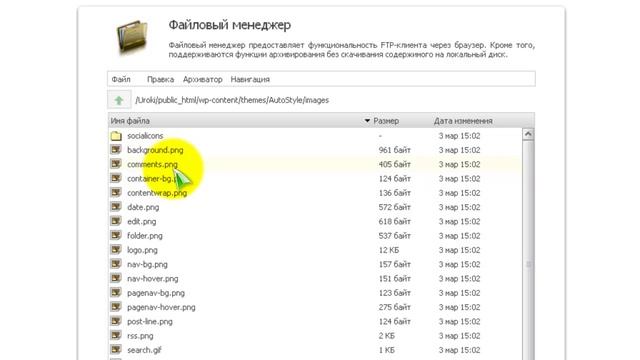Viewport: 640px width, 360px height.
Task: Click the 537 байт size value
Action: coord(394,236)
